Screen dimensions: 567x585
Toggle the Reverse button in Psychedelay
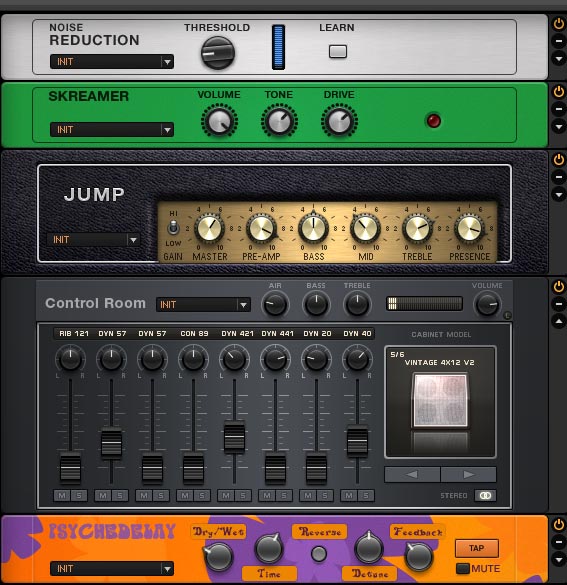coord(319,554)
